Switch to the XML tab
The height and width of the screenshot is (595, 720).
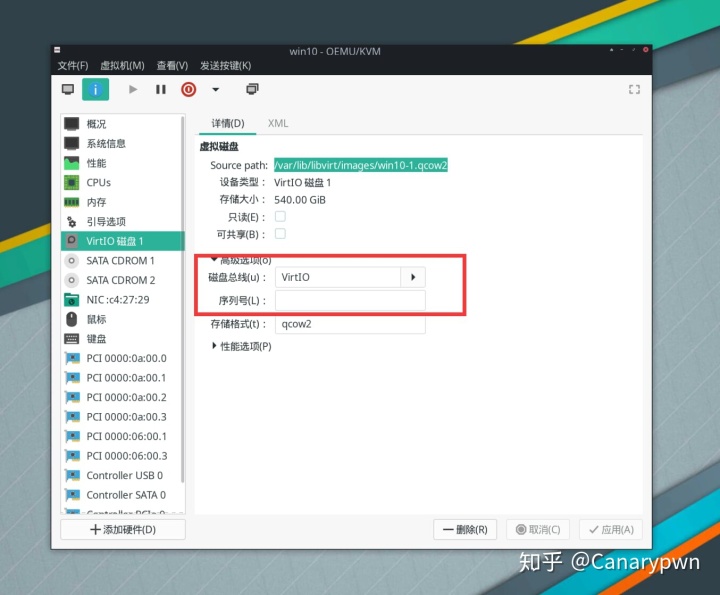pyautogui.click(x=278, y=123)
